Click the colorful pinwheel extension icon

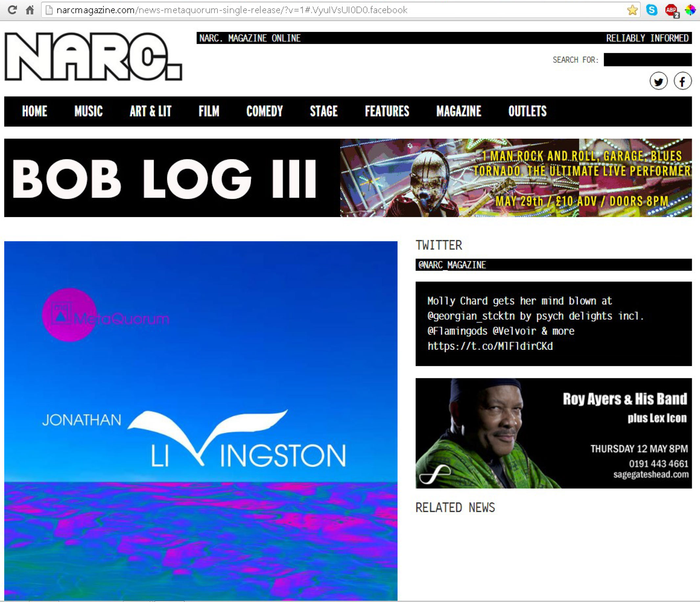[x=690, y=10]
